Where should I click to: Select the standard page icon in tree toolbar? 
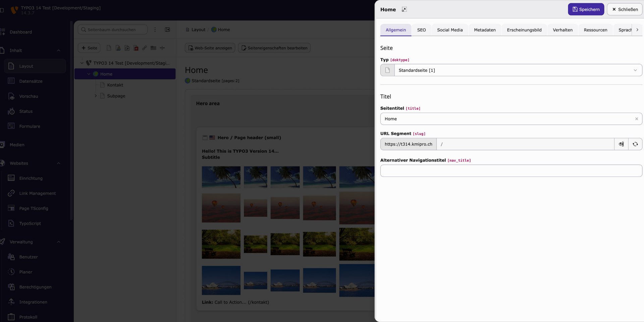[109, 48]
